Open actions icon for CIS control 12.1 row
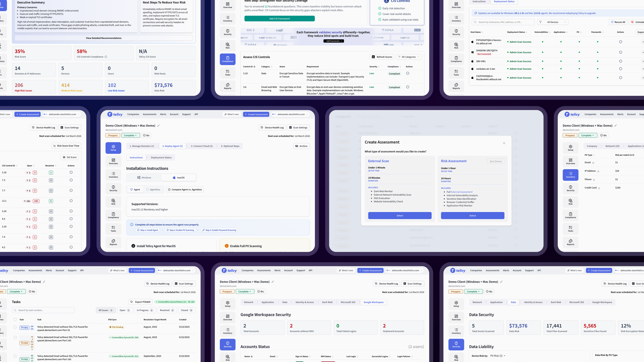644x362 pixels. click(71, 201)
